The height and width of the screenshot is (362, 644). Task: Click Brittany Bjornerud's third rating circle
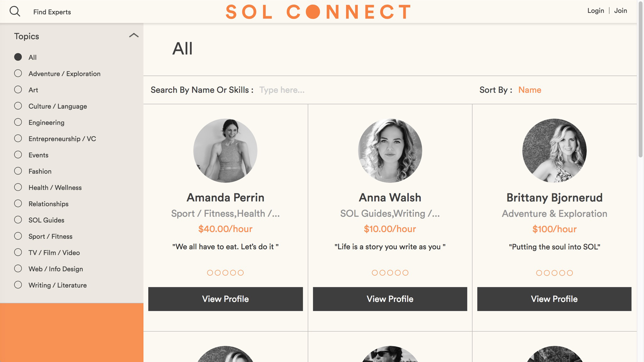point(554,273)
